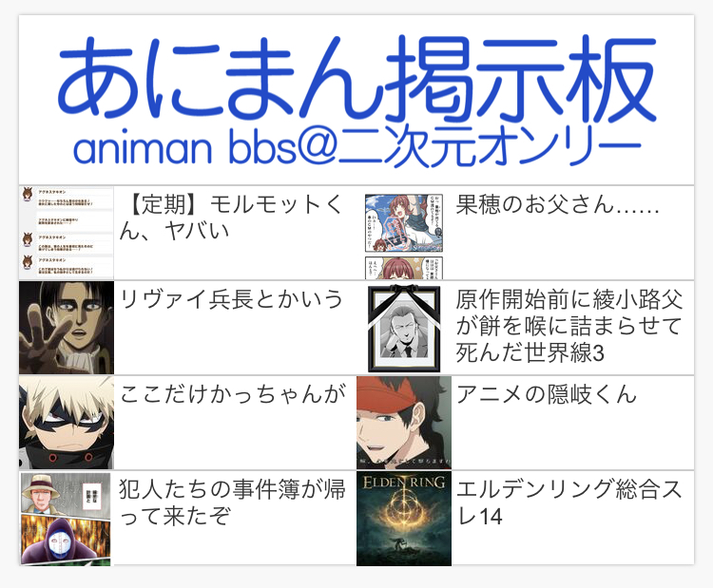Image resolution: width=713 pixels, height=588 pixels.
Task: Click the framed memorial portrait thumbnail
Action: [404, 329]
